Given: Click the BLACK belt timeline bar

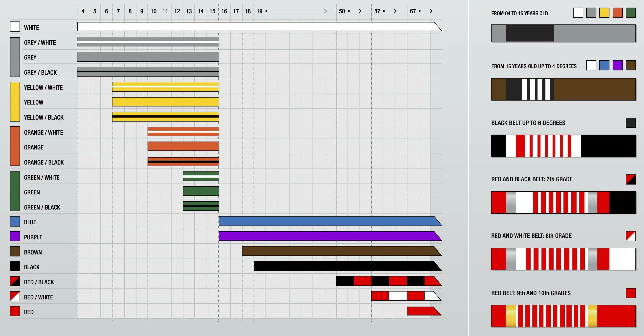Looking at the screenshot, I should tap(348, 266).
